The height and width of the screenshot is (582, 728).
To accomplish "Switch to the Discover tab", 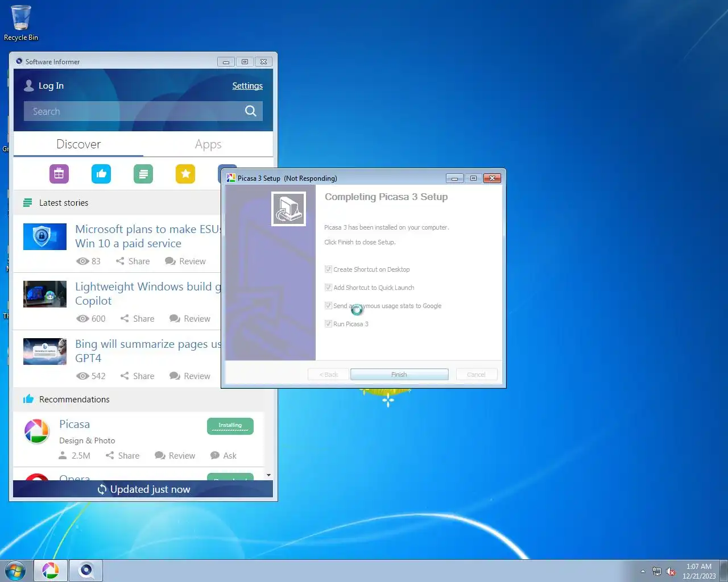I will [78, 144].
